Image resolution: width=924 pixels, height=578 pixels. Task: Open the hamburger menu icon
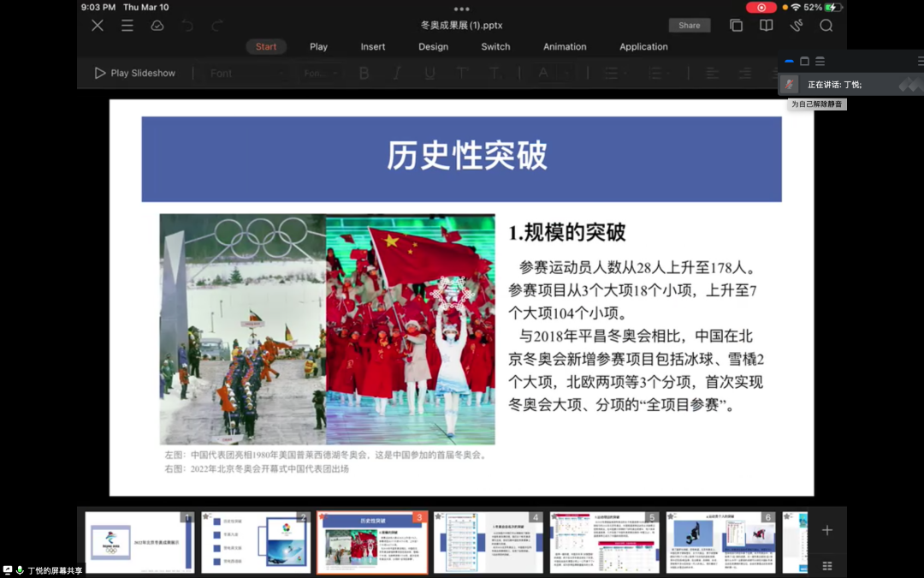pyautogui.click(x=127, y=26)
